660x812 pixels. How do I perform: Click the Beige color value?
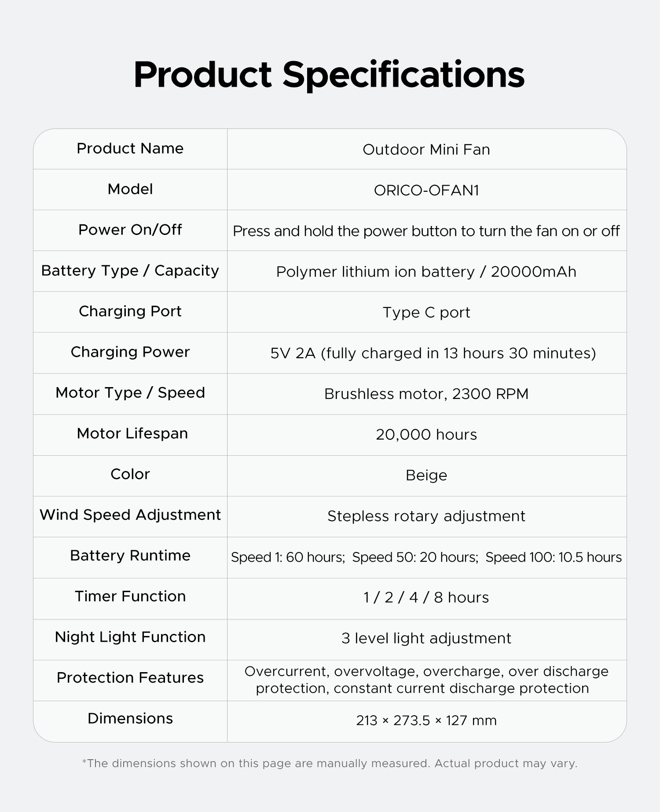tap(426, 475)
